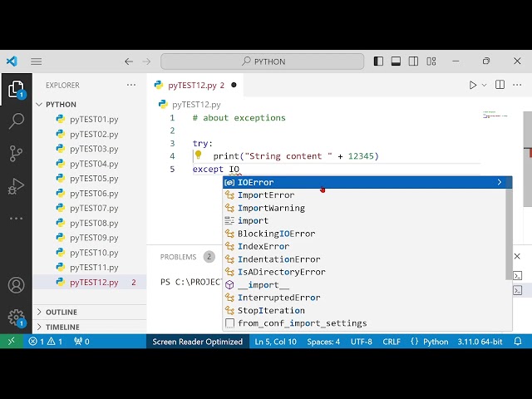The image size is (532, 399).
Task: Open pyTEST01.py in the Explorer
Action: [x=90, y=120]
